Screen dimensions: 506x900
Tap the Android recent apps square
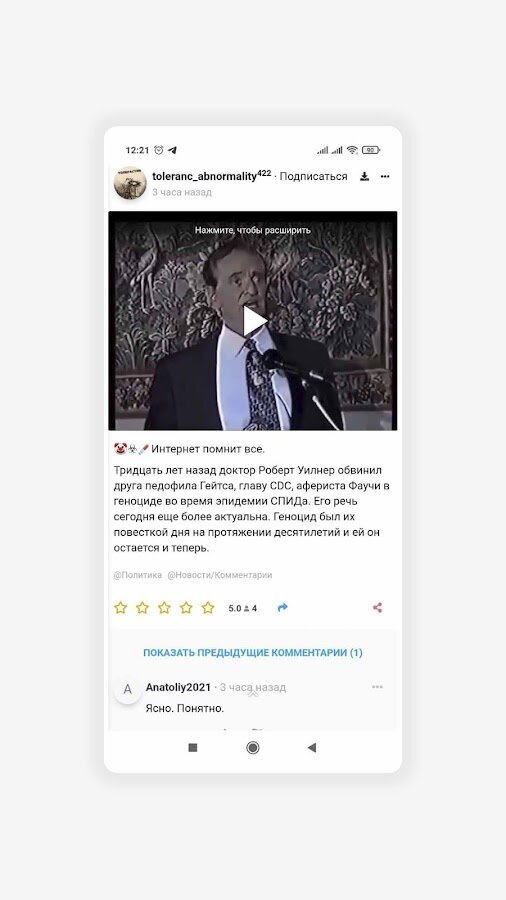193,747
